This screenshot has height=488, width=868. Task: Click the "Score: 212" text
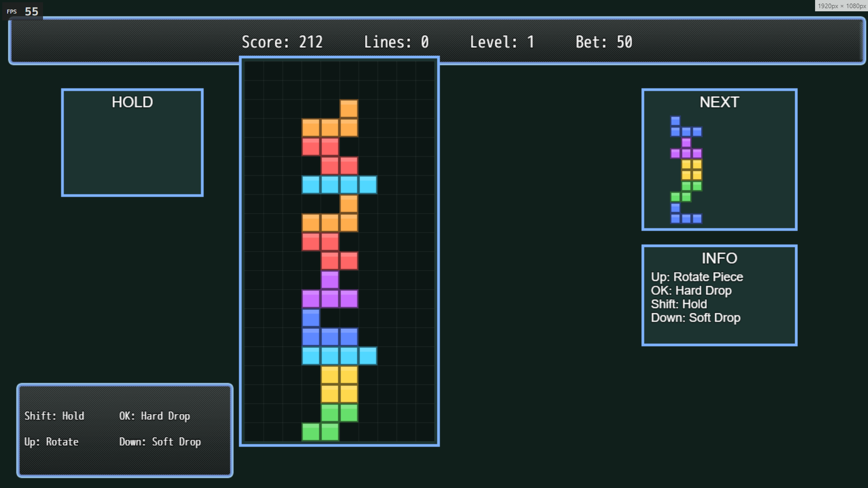tap(282, 42)
